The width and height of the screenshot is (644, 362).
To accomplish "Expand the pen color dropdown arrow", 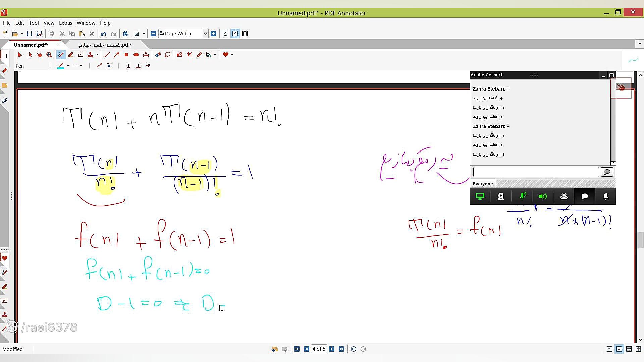I will (x=68, y=66).
